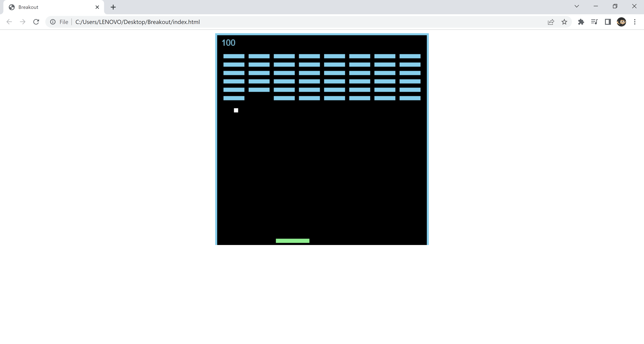Click the green paddle
Screen dimensions: 644x344
point(292,241)
